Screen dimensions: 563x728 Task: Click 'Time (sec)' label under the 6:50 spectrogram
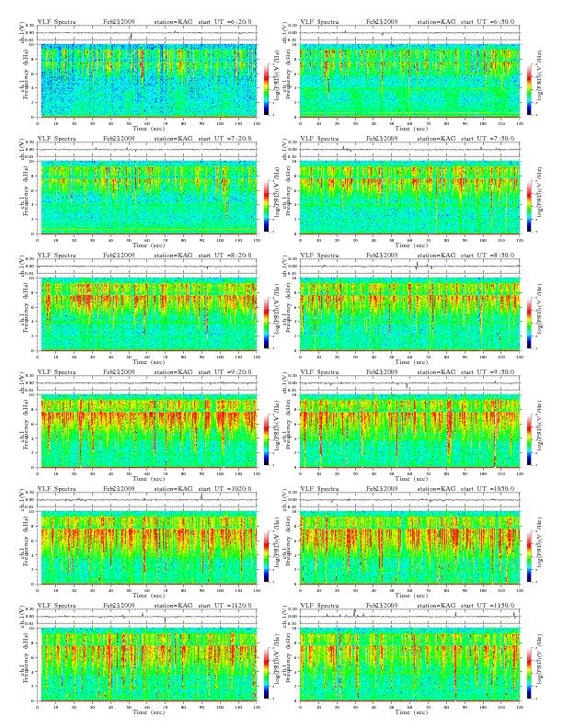411,129
